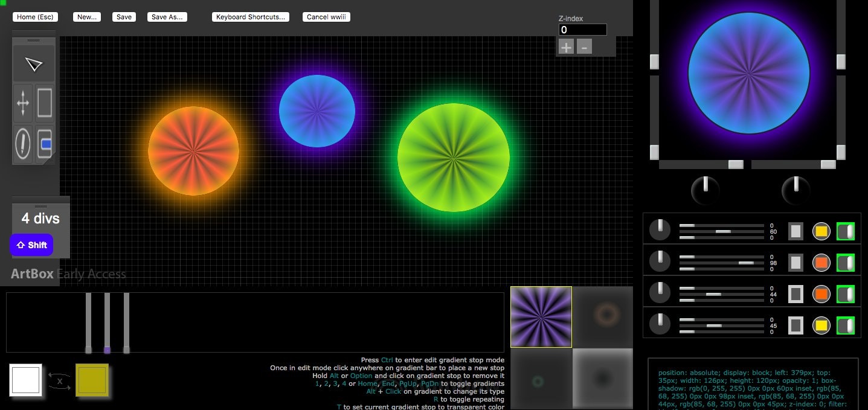The image size is (868, 410).
Task: Toggle the inset square icon in the 98 row
Action: click(796, 262)
